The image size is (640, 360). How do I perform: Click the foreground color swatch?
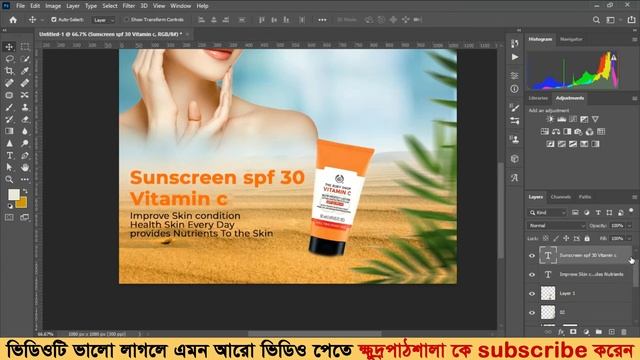click(x=13, y=194)
